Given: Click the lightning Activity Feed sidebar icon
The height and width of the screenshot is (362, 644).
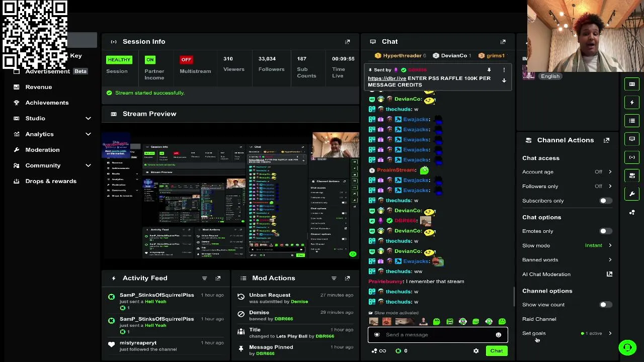Looking at the screenshot, I should coord(632,103).
